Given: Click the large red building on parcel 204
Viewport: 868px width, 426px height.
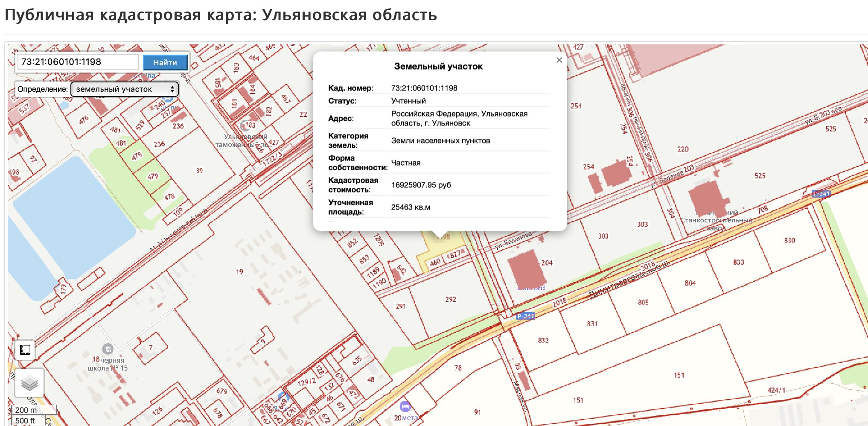Looking at the screenshot, I should point(524,269).
